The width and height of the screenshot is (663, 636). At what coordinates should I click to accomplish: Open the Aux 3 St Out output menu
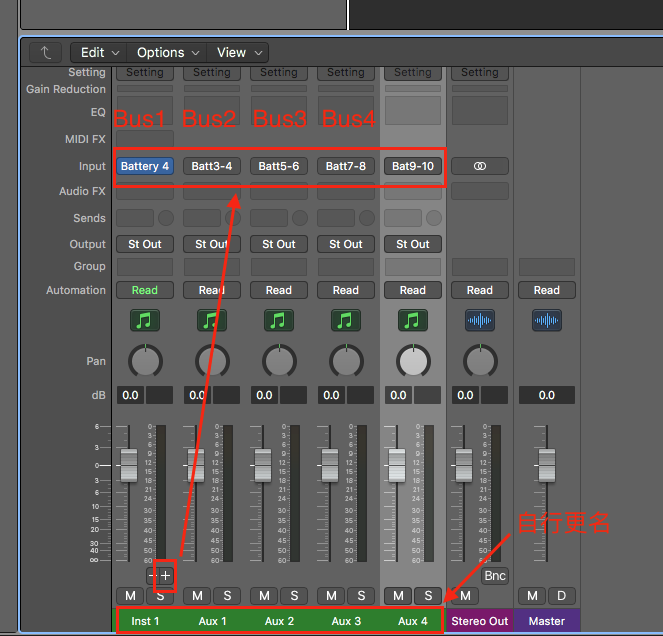pyautogui.click(x=346, y=244)
